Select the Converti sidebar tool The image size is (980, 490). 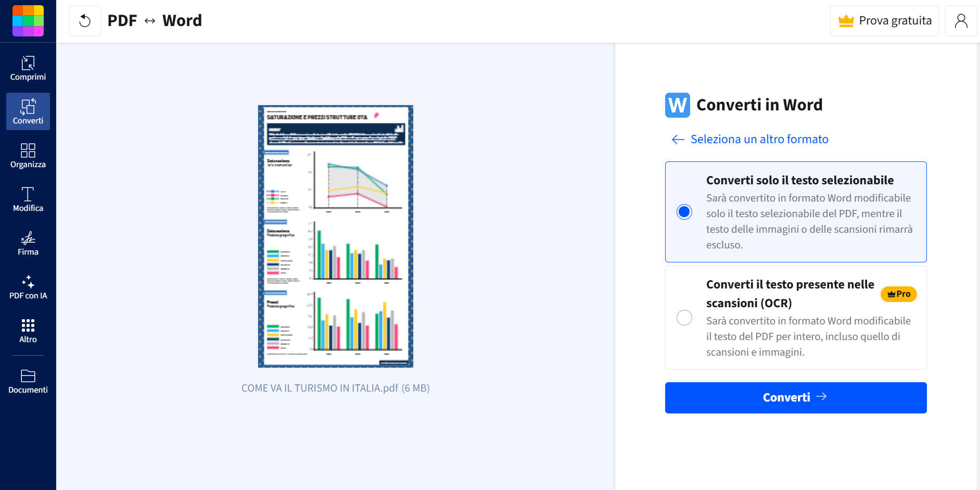pos(28,111)
